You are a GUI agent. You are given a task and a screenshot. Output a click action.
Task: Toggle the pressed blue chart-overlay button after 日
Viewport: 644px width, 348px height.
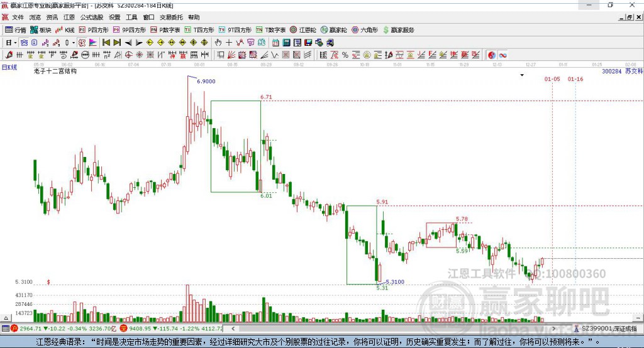(x=24, y=43)
